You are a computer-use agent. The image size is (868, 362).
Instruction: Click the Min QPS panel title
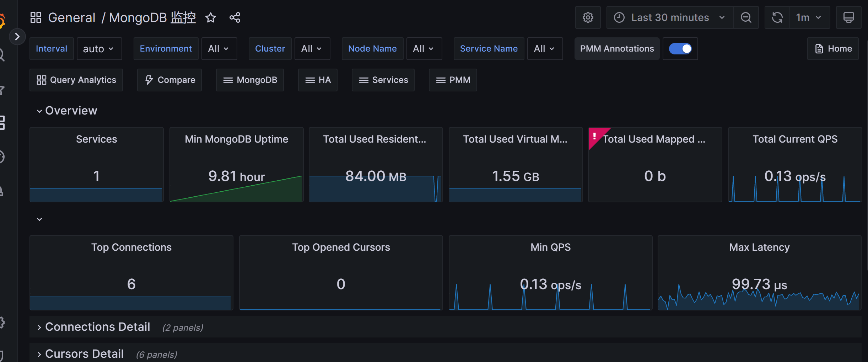(x=551, y=247)
